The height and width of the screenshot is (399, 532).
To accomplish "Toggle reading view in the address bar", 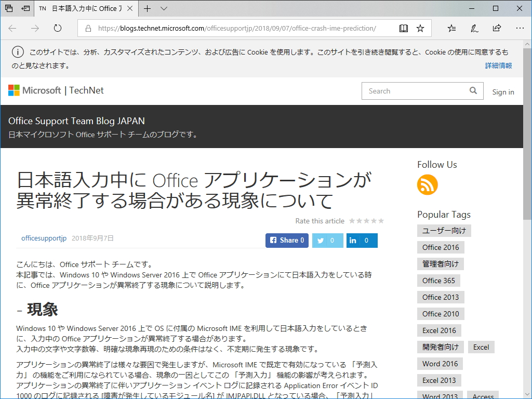I will (404, 28).
